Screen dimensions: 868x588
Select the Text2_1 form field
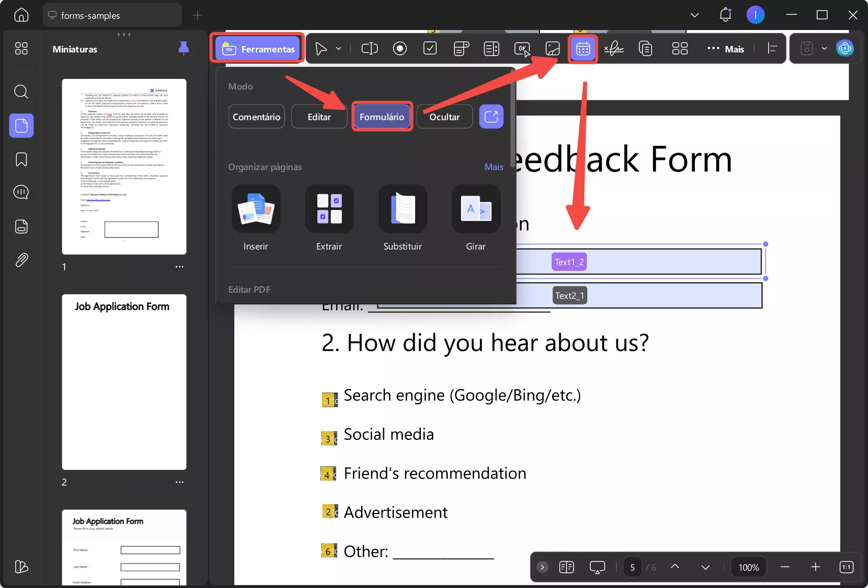570,295
